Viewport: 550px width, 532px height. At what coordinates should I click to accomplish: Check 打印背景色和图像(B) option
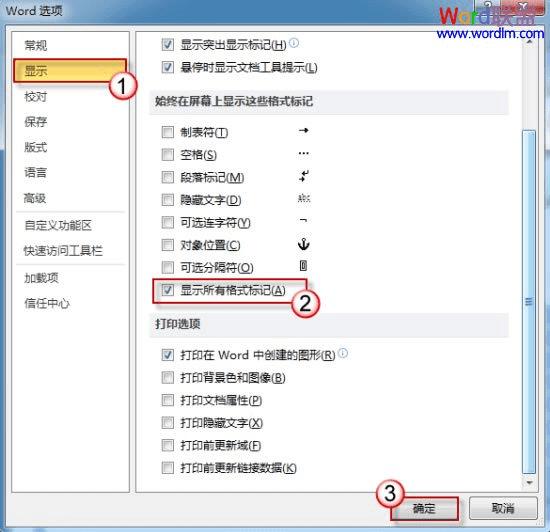click(167, 378)
